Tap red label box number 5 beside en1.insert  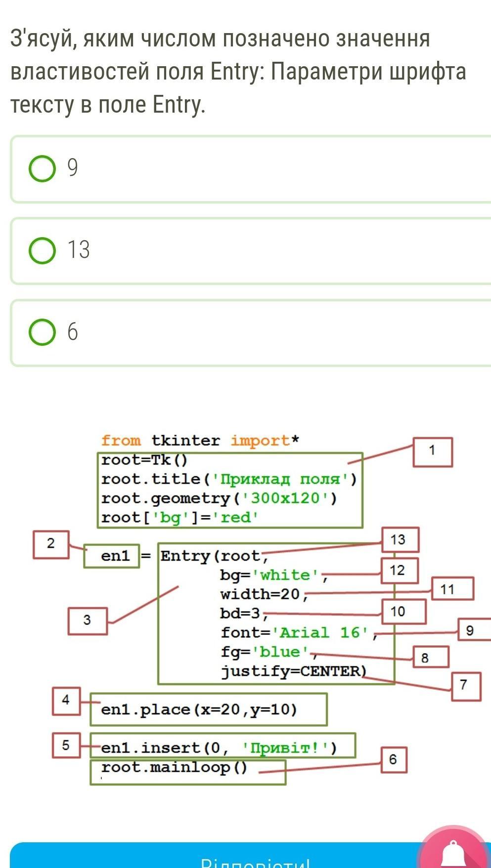point(66,745)
